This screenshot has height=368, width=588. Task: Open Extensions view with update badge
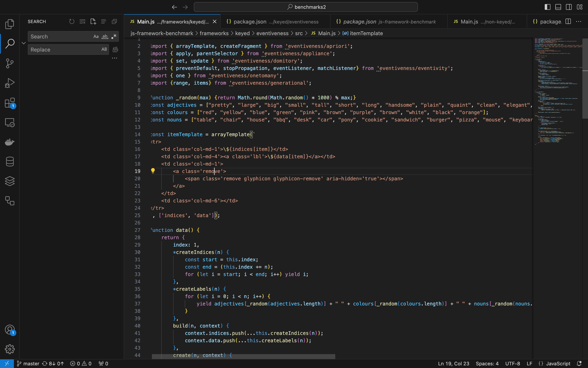point(10,103)
